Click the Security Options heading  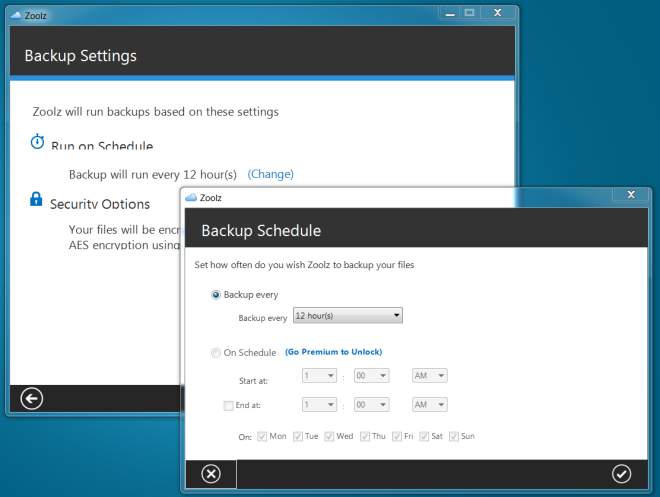point(100,204)
